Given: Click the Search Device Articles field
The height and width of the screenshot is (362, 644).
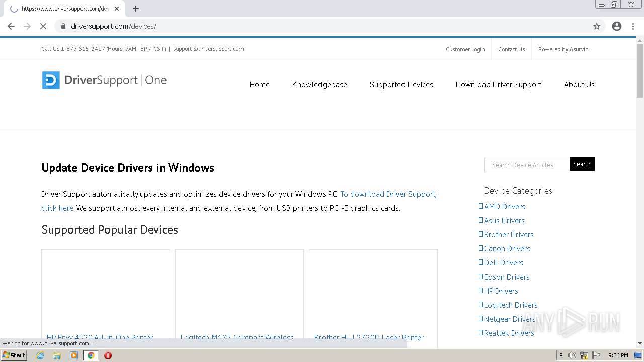Looking at the screenshot, I should tap(527, 165).
